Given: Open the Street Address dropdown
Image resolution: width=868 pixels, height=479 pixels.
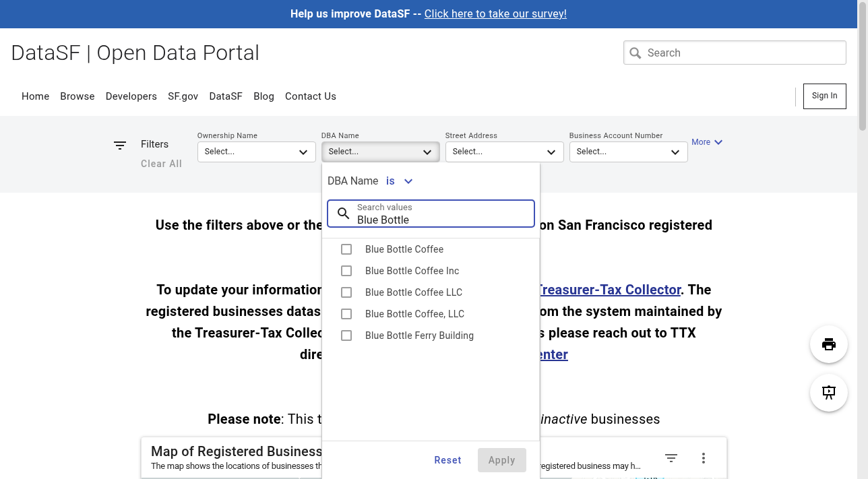Looking at the screenshot, I should (x=504, y=152).
